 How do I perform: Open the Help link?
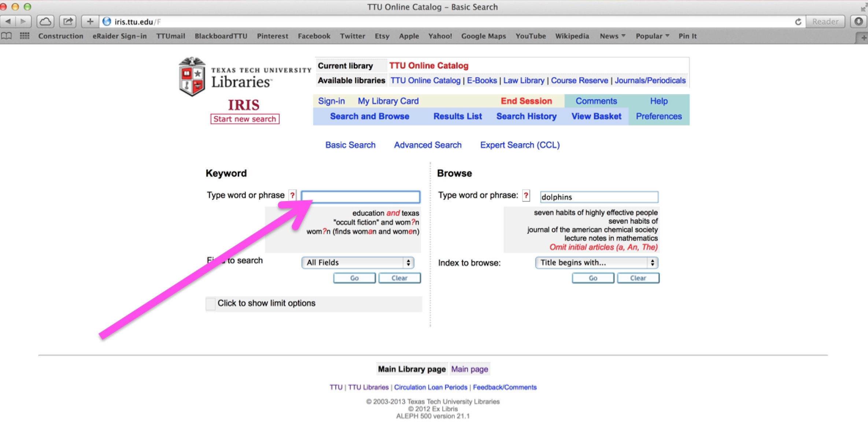659,101
